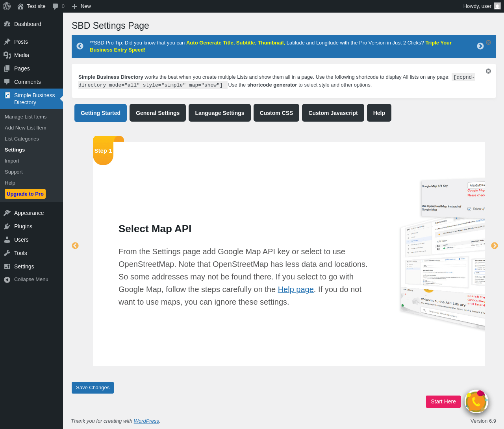Open the WordPress footer link

pyautogui.click(x=146, y=421)
